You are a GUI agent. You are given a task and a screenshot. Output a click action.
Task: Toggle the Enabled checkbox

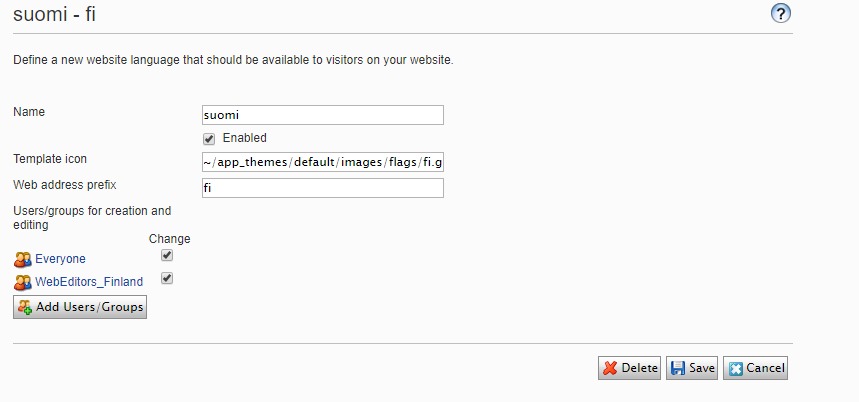click(209, 138)
